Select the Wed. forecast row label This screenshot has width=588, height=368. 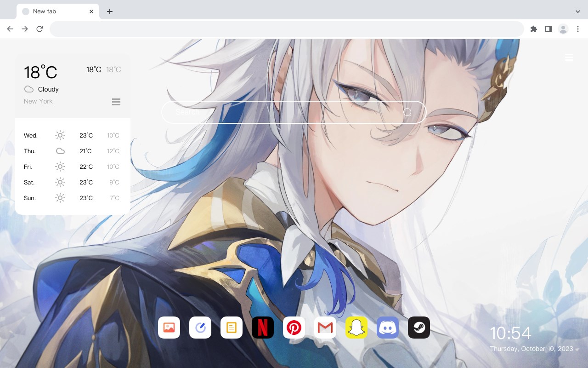pos(31,135)
